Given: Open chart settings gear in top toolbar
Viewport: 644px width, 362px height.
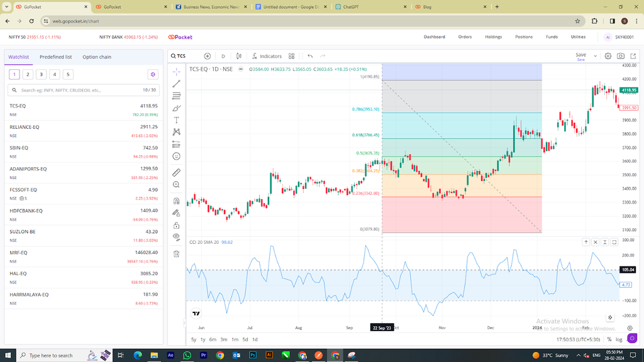Looking at the screenshot, I should pos(608,56).
